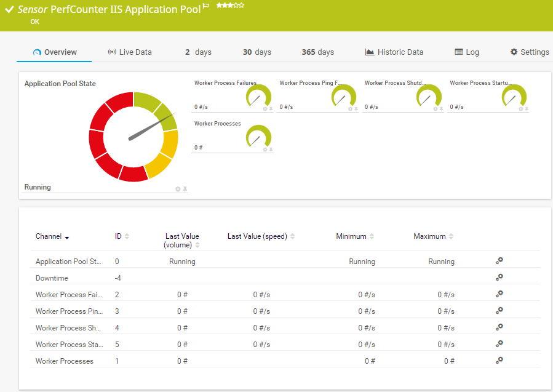Click the Worker Process Failures channel name
This screenshot has height=392, width=553.
[69, 295]
